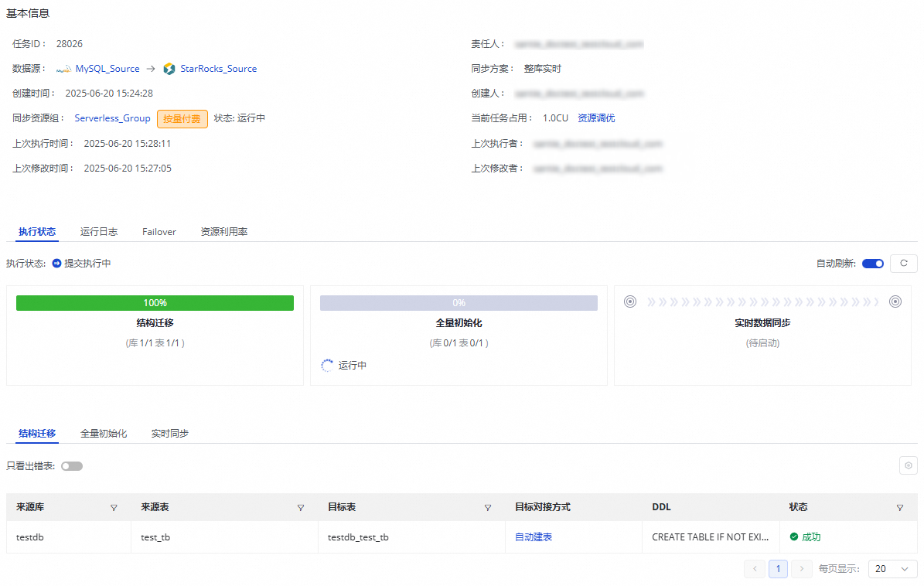Click the 1.0CU usage value
Viewport: 924px width, 586px height.
click(555, 118)
